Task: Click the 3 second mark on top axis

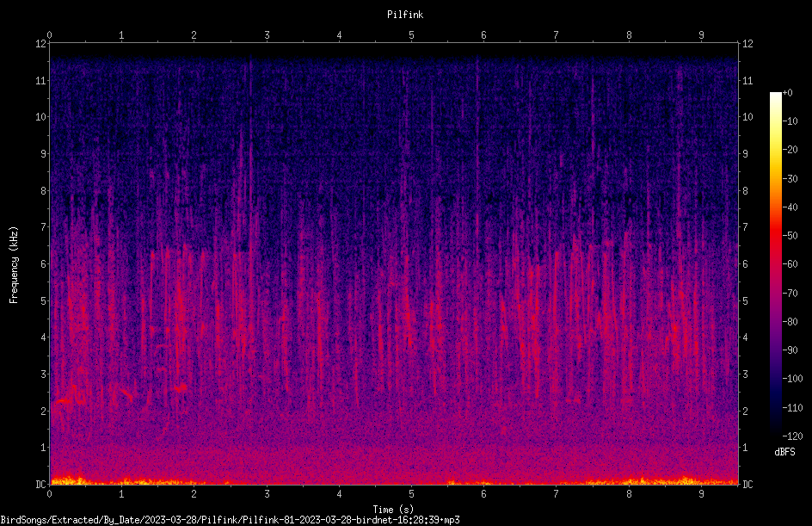Action: point(267,34)
